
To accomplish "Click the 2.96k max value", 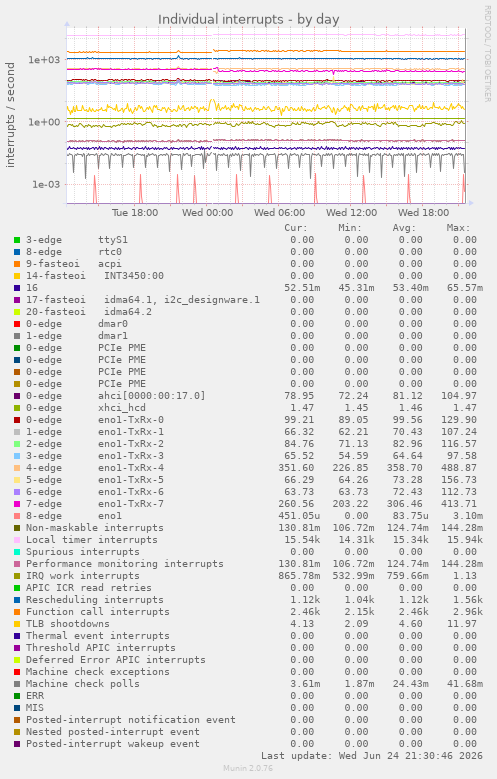I will tap(468, 612).
